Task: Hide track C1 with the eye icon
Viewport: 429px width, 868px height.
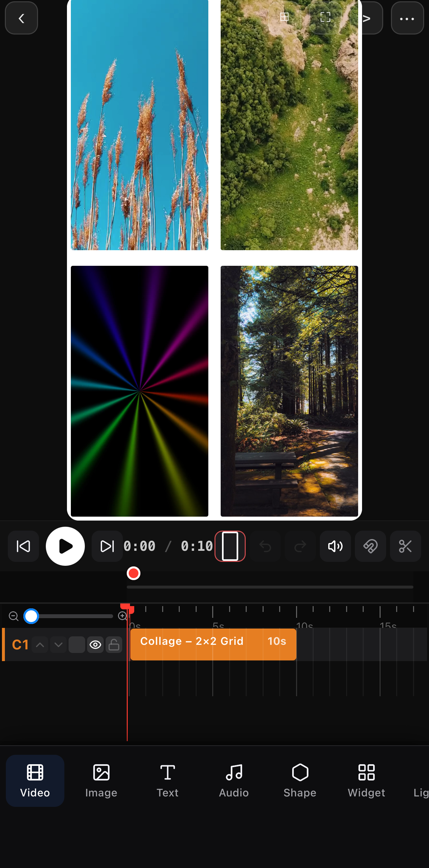Action: (x=95, y=645)
